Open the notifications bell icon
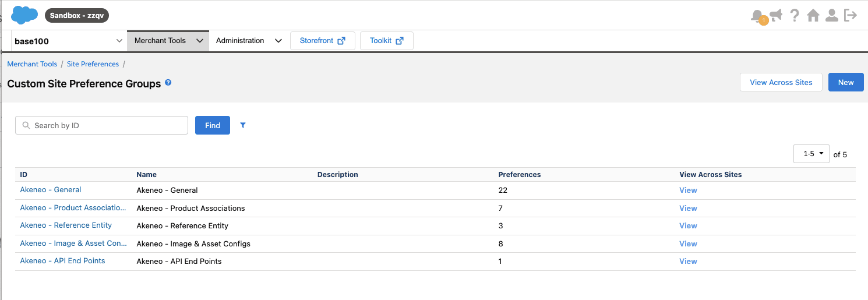The height and width of the screenshot is (300, 868). (757, 16)
